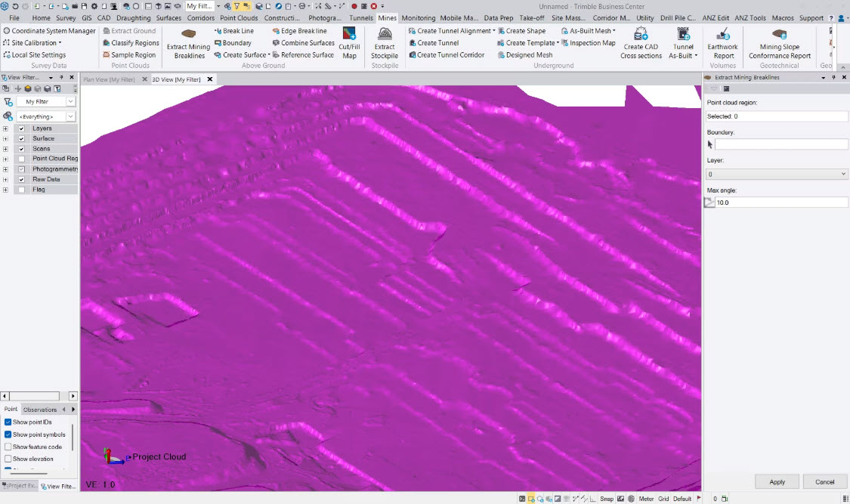Click Sample Region tool
Image resolution: width=850 pixels, height=504 pixels.
[129, 54]
